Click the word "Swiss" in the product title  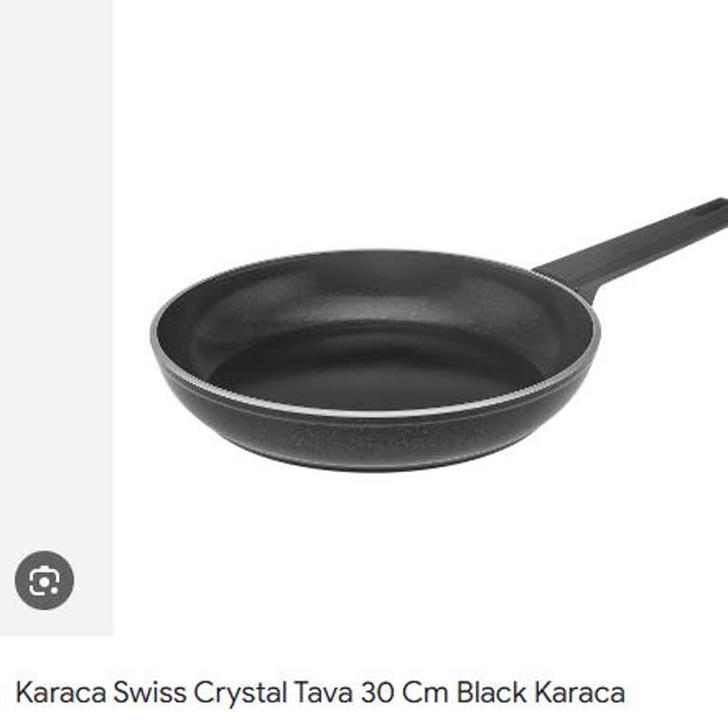click(x=150, y=693)
